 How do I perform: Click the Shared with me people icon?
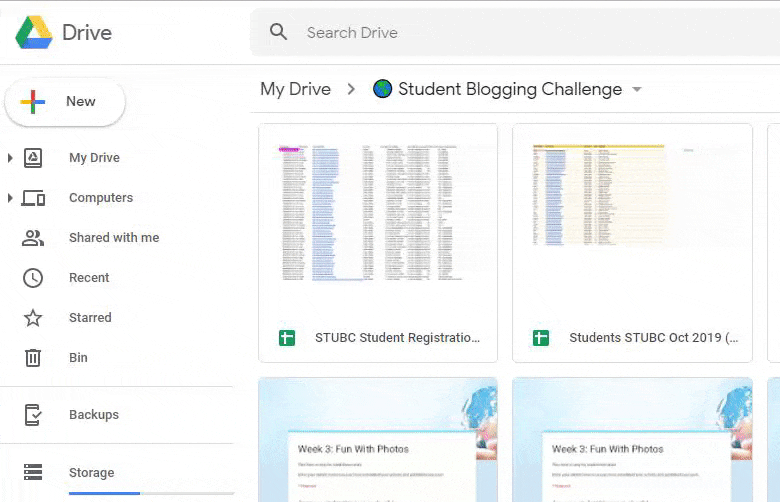(x=33, y=238)
